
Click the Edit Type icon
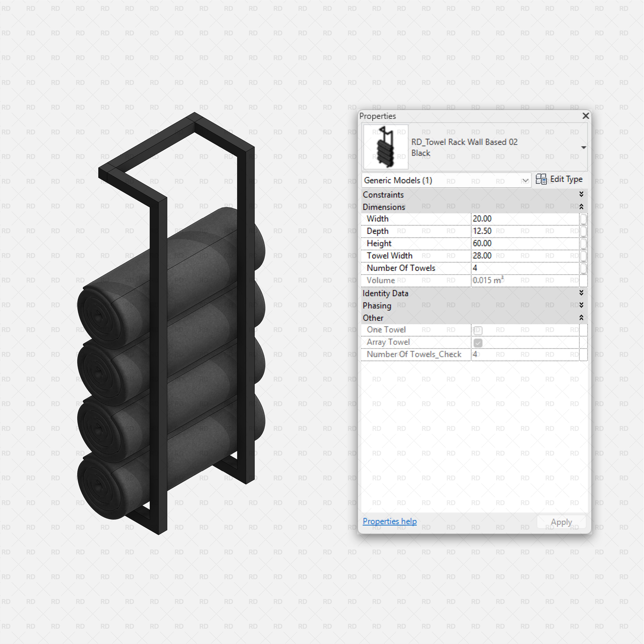coord(542,179)
